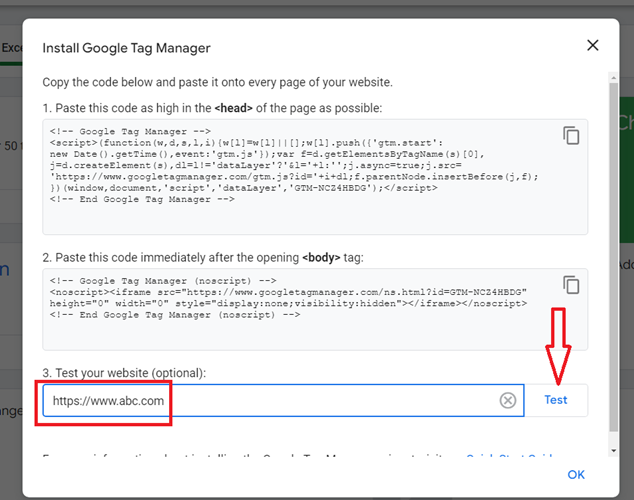Clear the website URL field

coord(507,400)
